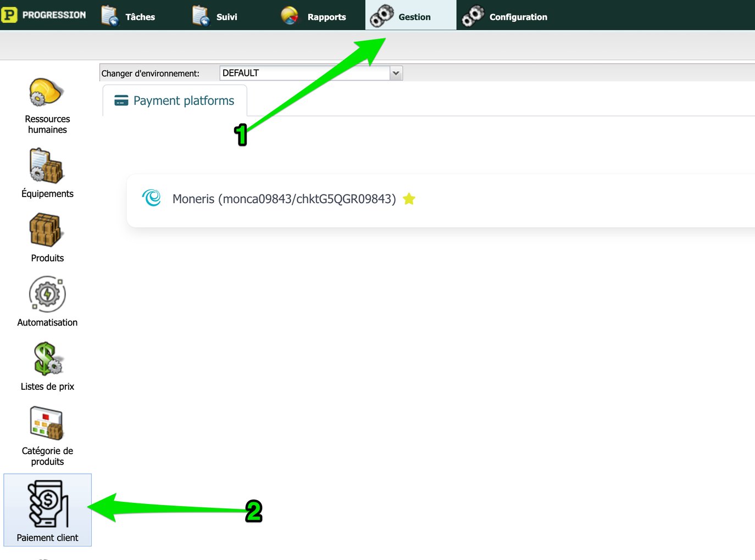Open the Catégorie de produits section
755x560 pixels.
(47, 434)
